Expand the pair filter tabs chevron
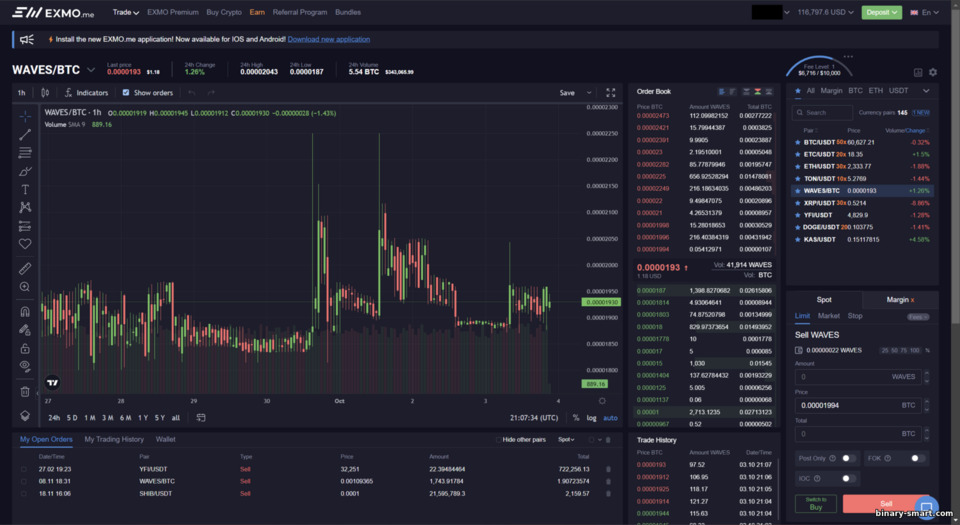Viewport: 960px width, 525px height. pyautogui.click(x=926, y=91)
